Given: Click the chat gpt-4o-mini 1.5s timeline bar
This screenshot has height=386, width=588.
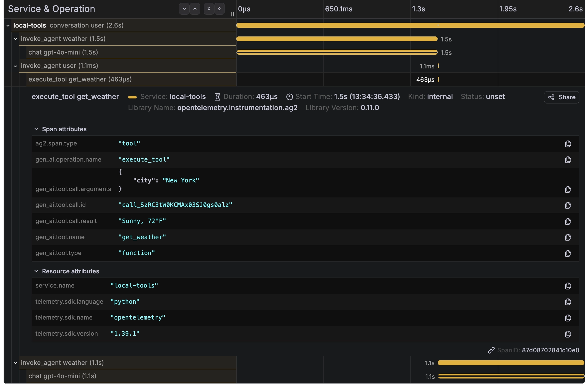Looking at the screenshot, I should point(337,52).
